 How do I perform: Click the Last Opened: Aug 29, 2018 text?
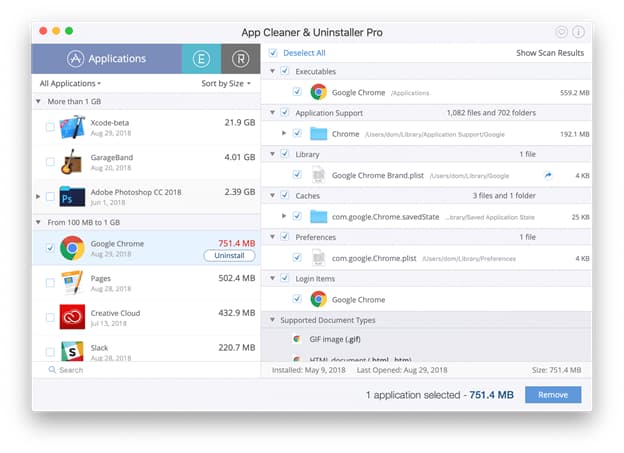tap(402, 370)
